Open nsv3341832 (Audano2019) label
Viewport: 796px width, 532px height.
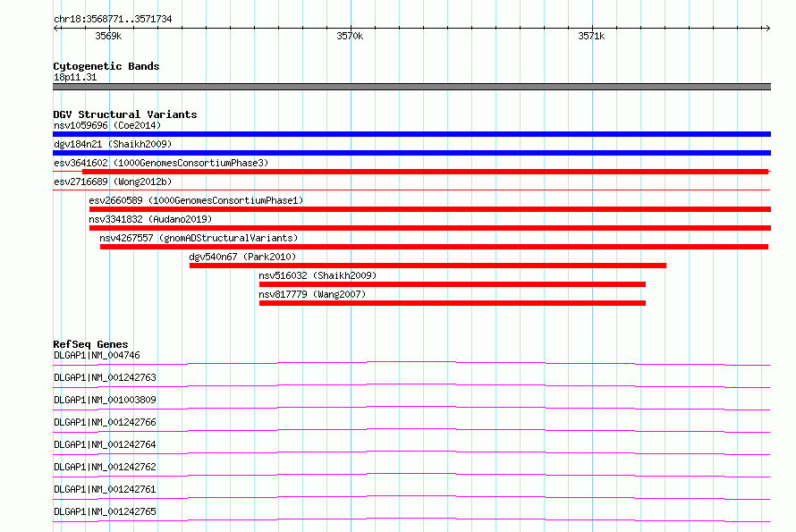pos(150,219)
